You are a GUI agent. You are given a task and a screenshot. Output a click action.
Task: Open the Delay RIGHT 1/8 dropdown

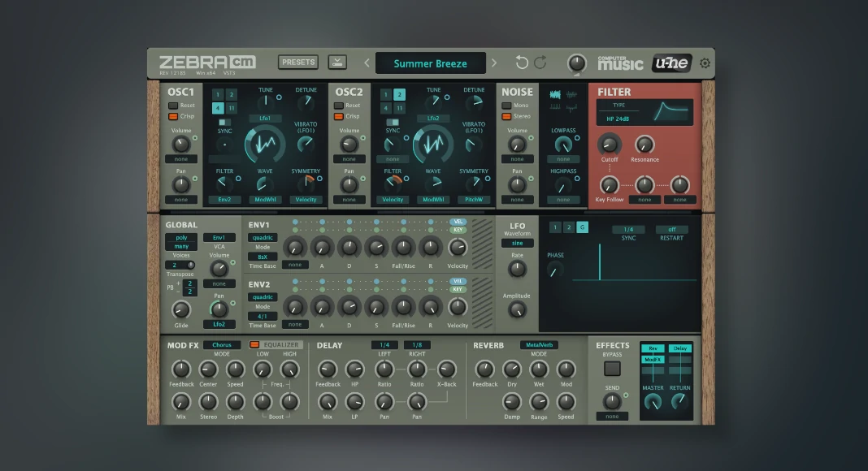click(417, 345)
